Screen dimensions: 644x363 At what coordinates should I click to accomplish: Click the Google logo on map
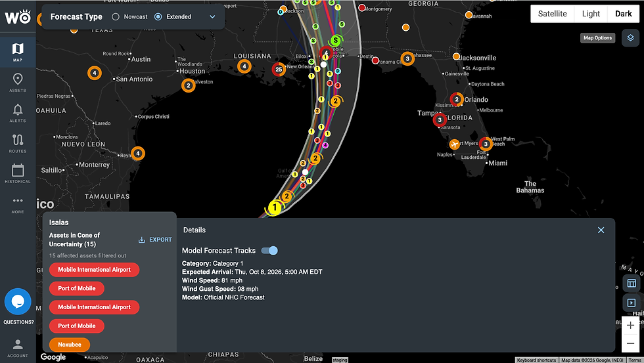(x=53, y=357)
